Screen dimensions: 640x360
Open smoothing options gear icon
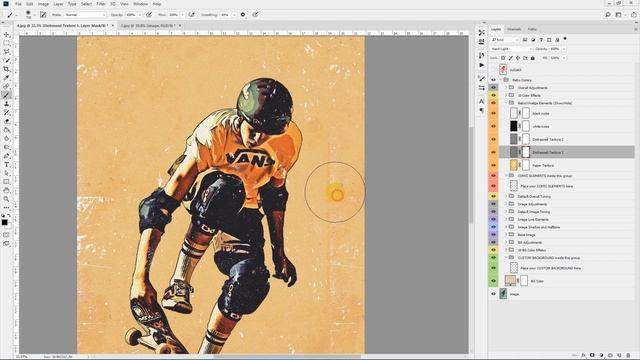pos(243,15)
